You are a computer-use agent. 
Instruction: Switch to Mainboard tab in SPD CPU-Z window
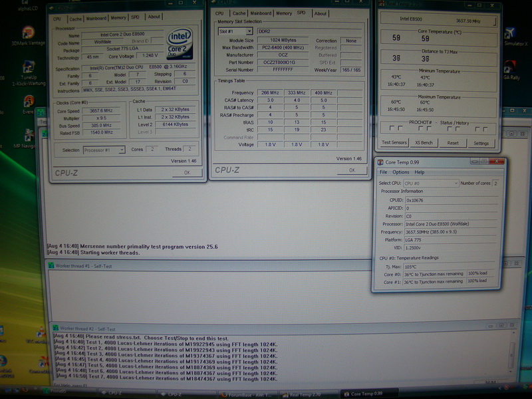261,13
